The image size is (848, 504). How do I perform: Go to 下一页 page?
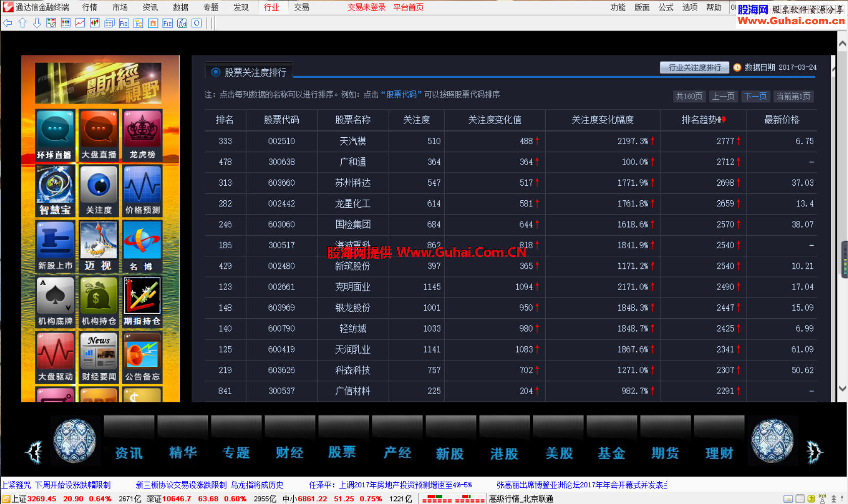(756, 96)
